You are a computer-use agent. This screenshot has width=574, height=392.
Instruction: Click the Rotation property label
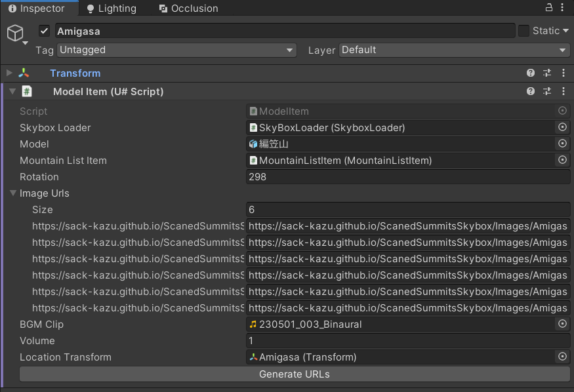39,177
